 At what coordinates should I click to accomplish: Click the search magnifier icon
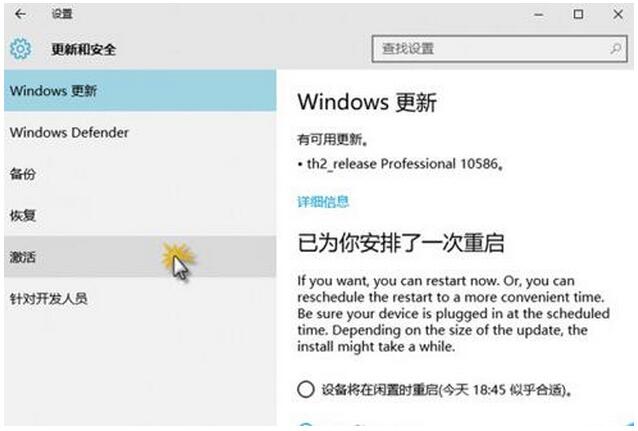(x=615, y=48)
